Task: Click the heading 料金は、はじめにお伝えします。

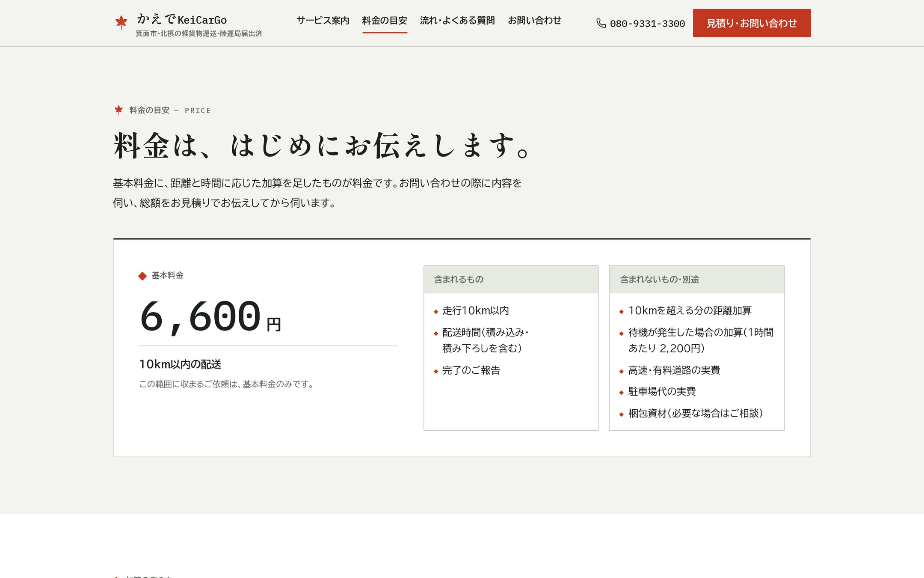Action: click(322, 146)
